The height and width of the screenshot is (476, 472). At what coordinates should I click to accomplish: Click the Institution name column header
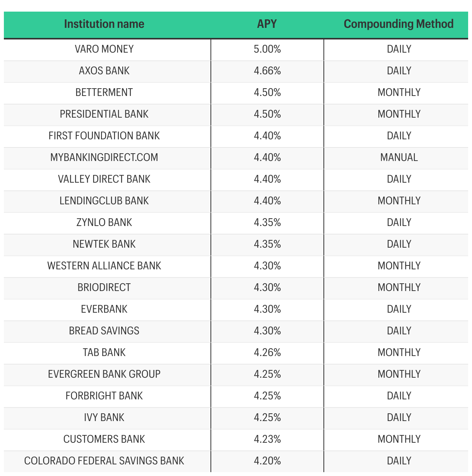(x=104, y=24)
